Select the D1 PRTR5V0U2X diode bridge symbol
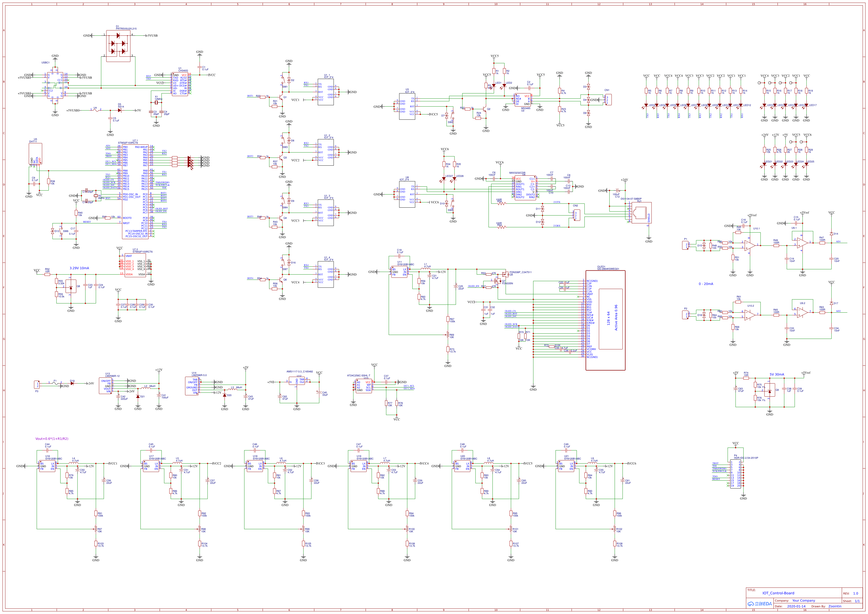The width and height of the screenshot is (868, 614). click(x=118, y=46)
